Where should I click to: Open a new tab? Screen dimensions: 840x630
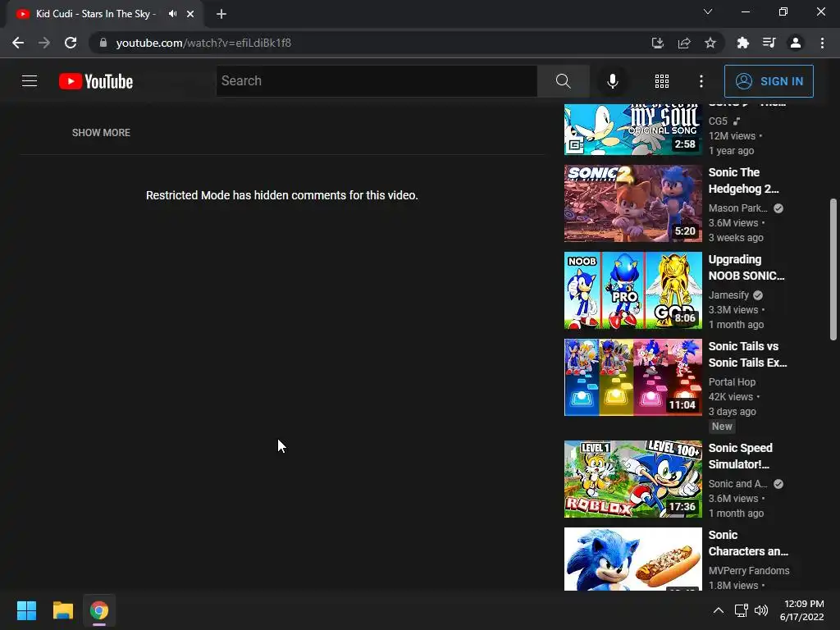click(x=221, y=14)
